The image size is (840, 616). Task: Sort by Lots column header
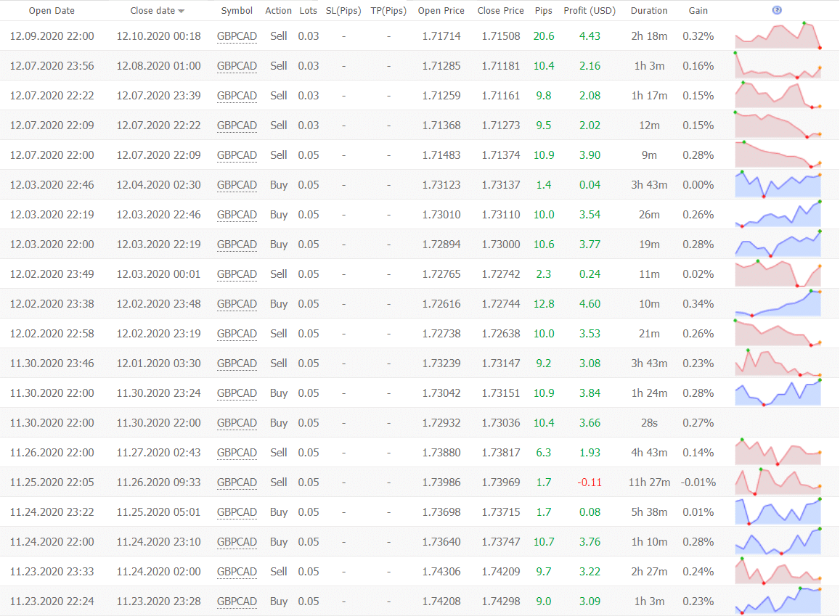pyautogui.click(x=308, y=11)
